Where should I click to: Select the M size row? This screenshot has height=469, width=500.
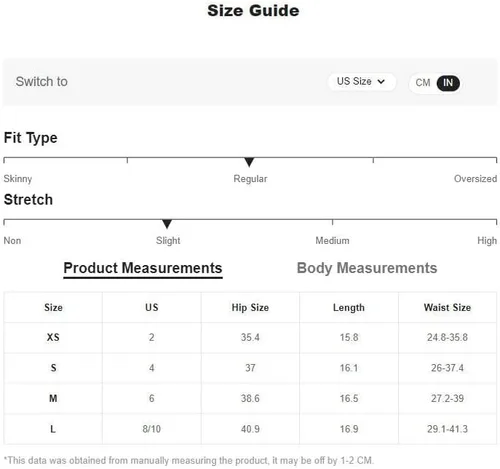tap(250, 398)
